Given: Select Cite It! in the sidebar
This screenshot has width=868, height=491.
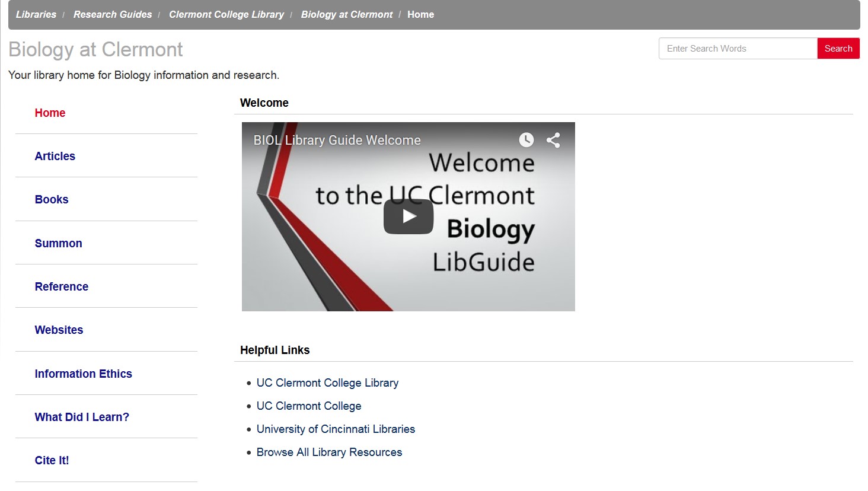Looking at the screenshot, I should pyautogui.click(x=52, y=460).
